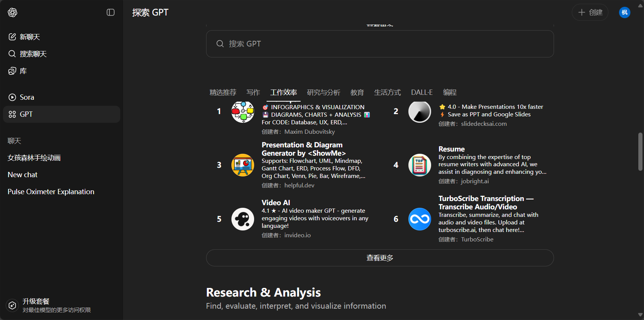Click 查看更多 under productivity list
The image size is (644, 320).
point(380,258)
